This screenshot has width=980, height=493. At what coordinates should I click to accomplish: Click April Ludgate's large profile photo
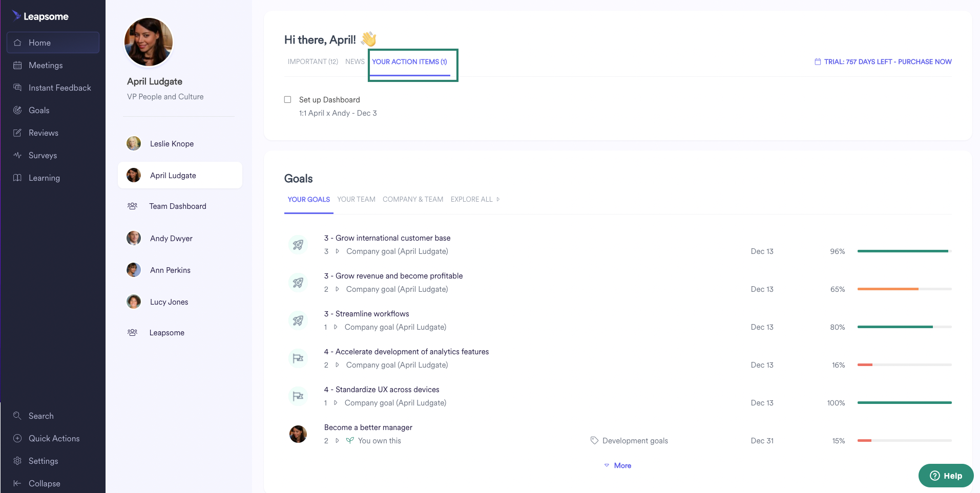point(149,42)
